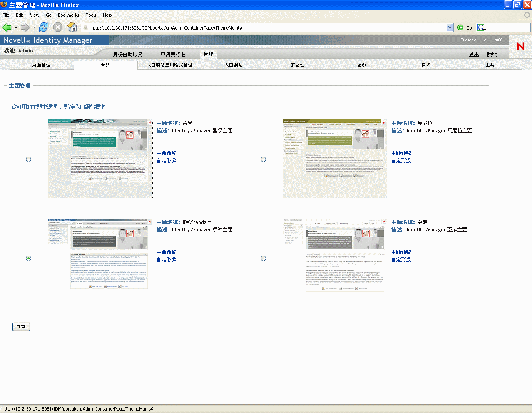Open the Help menu

click(107, 15)
